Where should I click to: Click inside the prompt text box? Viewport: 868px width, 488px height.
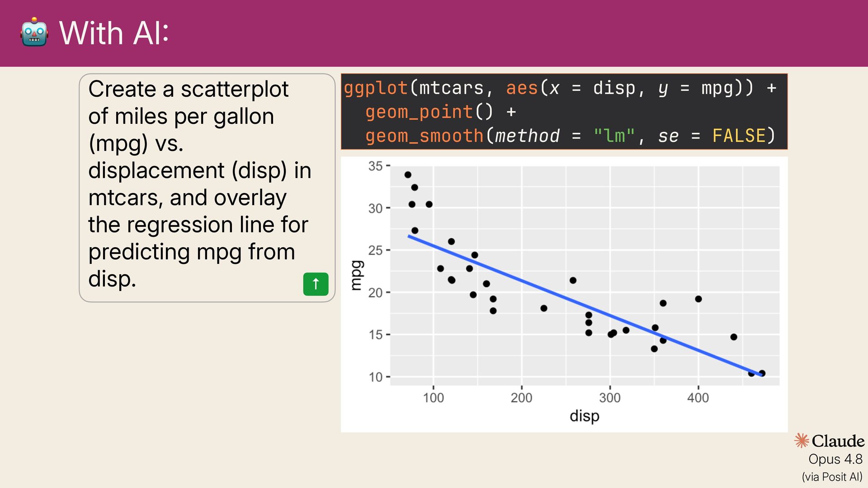click(207, 188)
